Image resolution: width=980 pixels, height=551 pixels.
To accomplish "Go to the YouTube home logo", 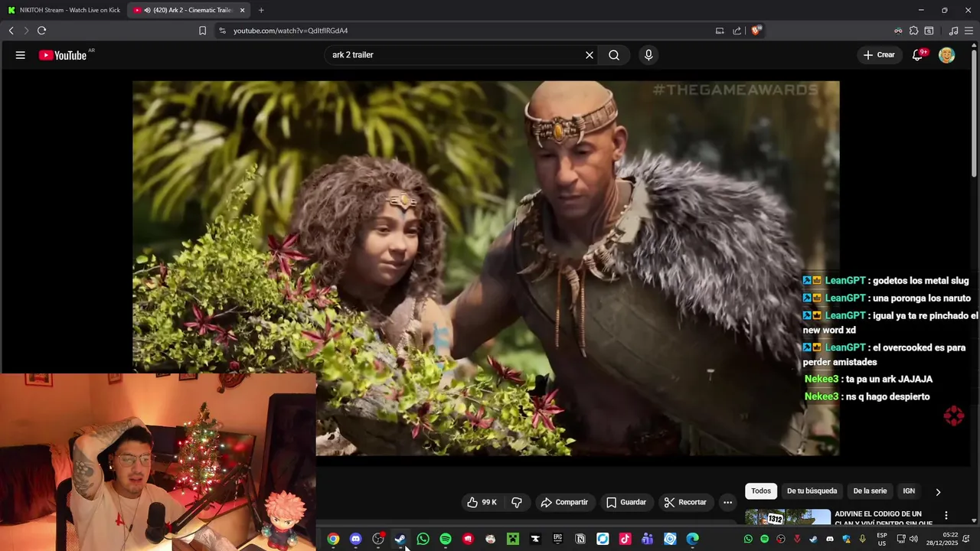I will tap(63, 55).
